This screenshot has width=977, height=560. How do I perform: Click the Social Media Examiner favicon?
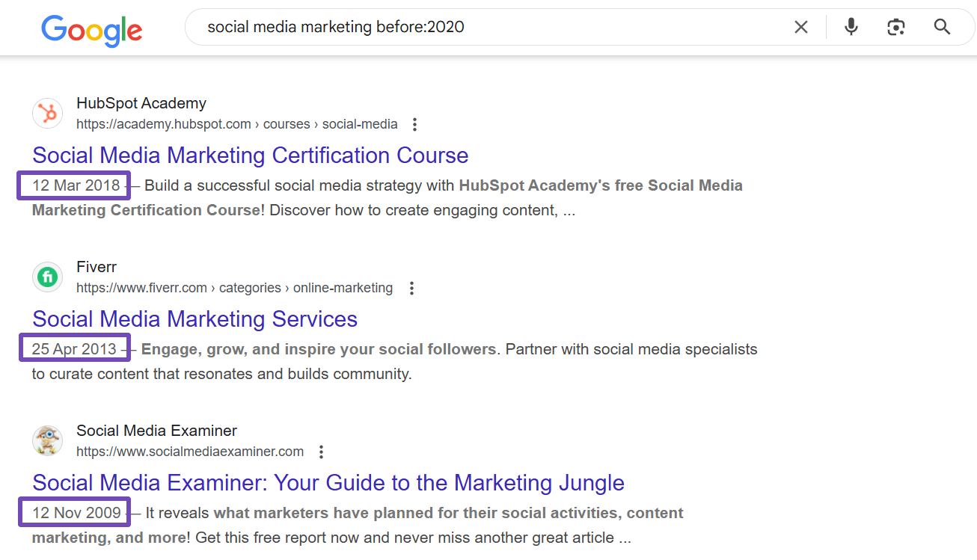(48, 441)
